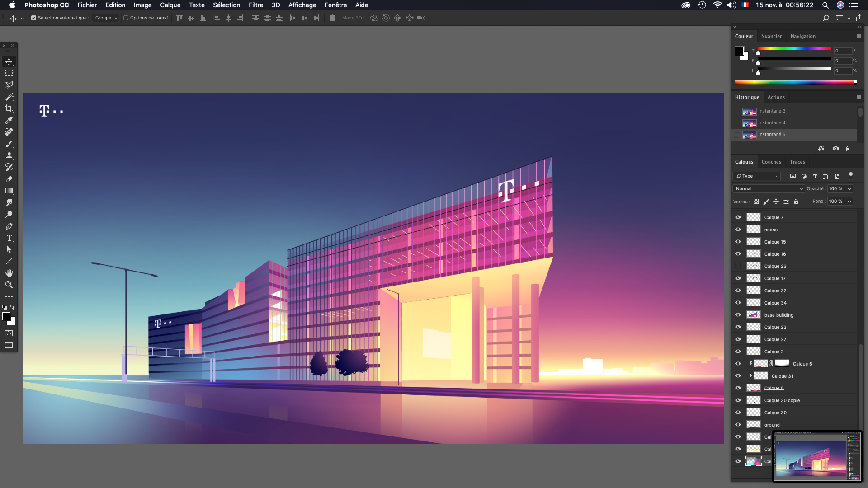Select the Gradient tool
868x488 pixels.
coord(9,191)
